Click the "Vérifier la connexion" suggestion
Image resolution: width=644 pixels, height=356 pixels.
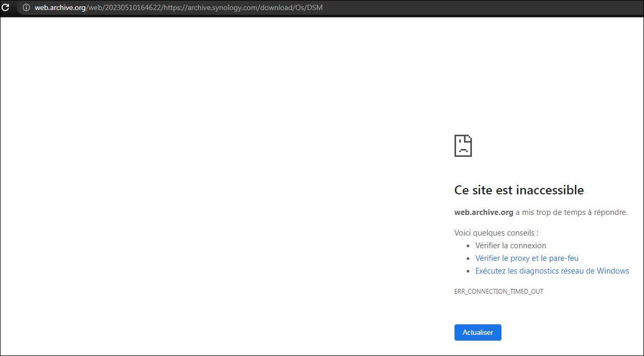pos(511,246)
